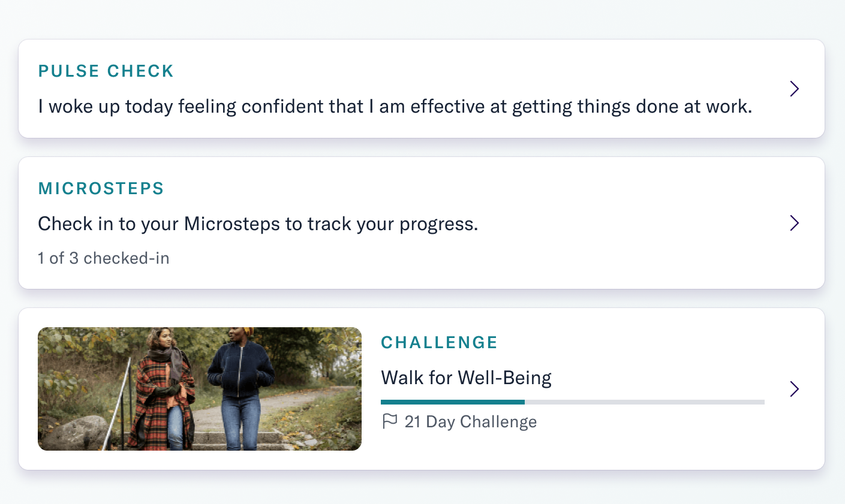Image resolution: width=845 pixels, height=504 pixels.
Task: Click 'Check in to your Microsteps' text
Action: 258,224
